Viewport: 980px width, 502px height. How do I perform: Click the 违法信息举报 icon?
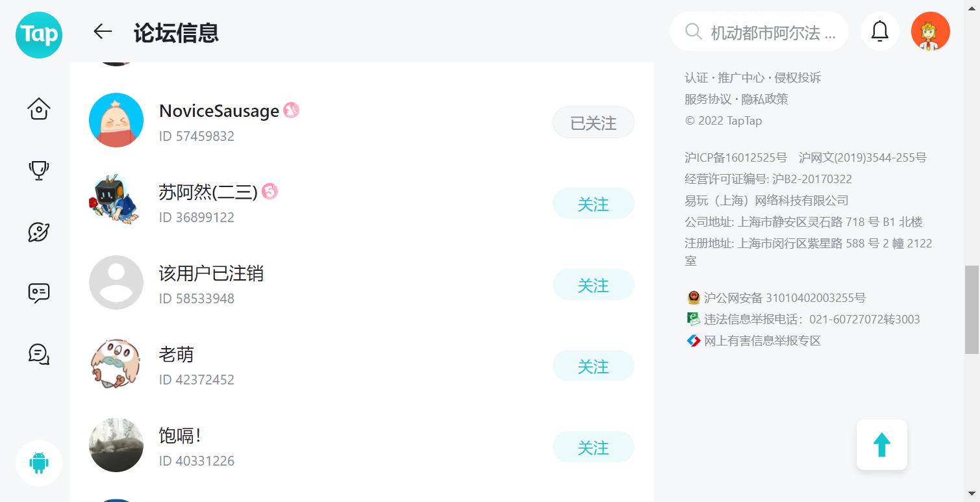pos(694,319)
